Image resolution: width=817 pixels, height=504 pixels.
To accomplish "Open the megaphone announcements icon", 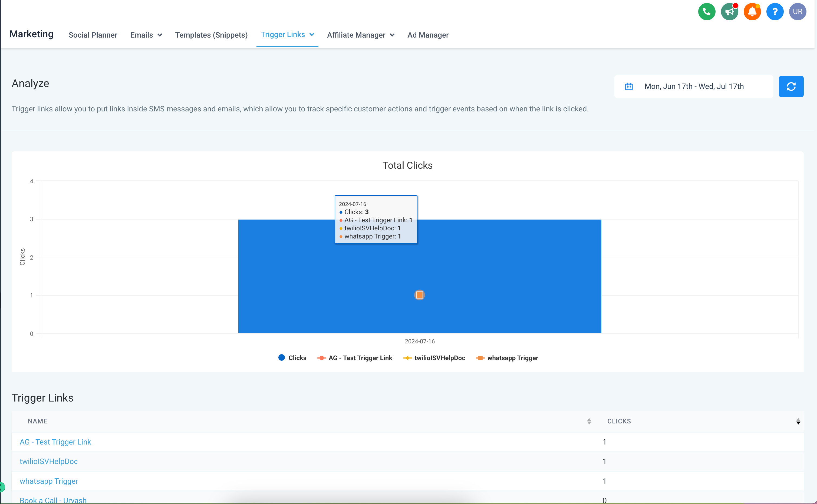I will pos(729,12).
